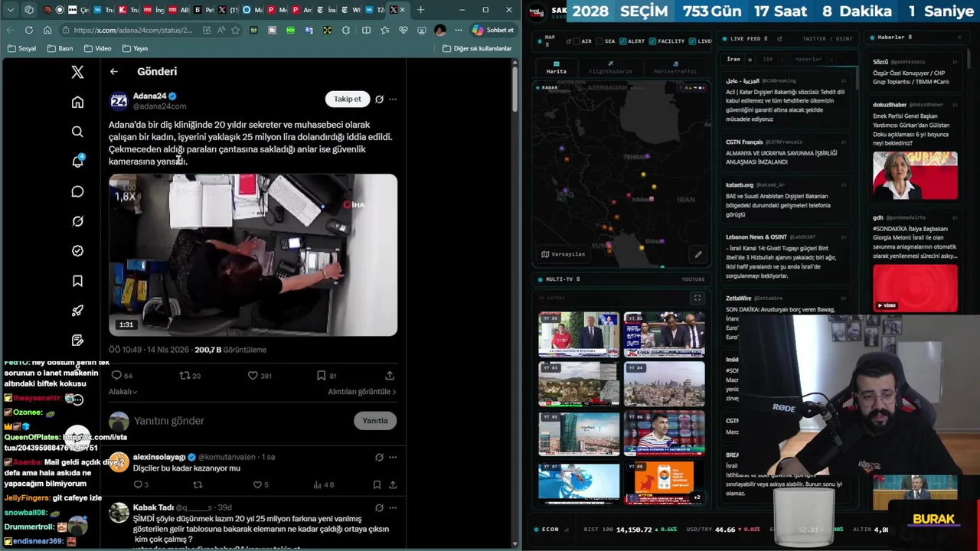Expand the Alakalı sort dropdown
This screenshot has width=980, height=551.
tap(122, 392)
